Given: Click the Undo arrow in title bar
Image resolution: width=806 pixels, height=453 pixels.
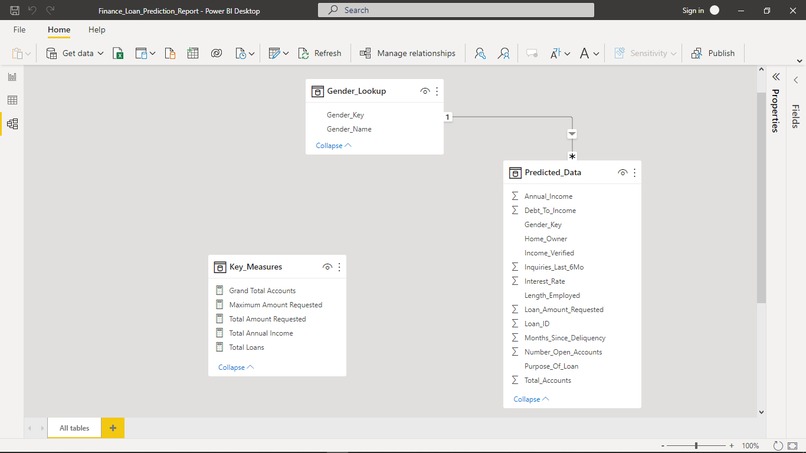Looking at the screenshot, I should 32,10.
